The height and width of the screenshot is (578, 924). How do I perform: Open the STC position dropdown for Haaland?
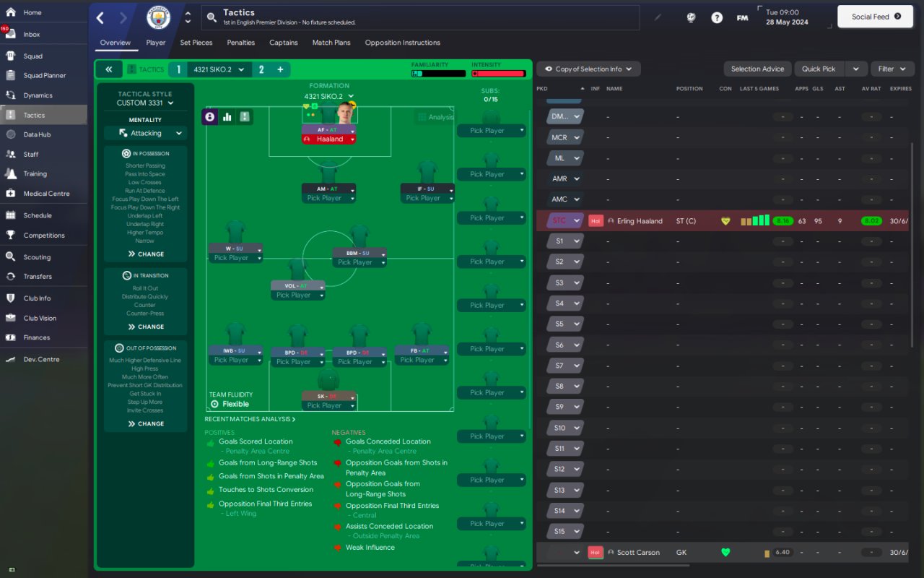point(565,220)
